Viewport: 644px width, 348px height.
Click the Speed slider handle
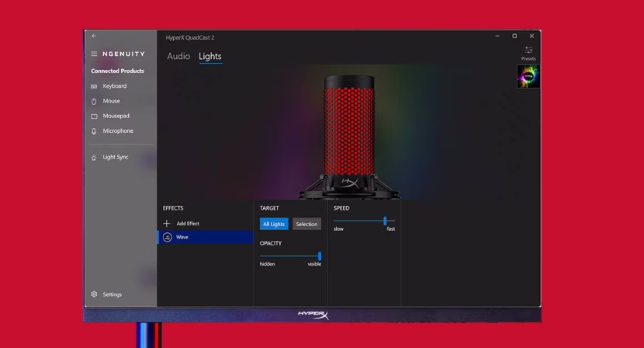pyautogui.click(x=385, y=221)
